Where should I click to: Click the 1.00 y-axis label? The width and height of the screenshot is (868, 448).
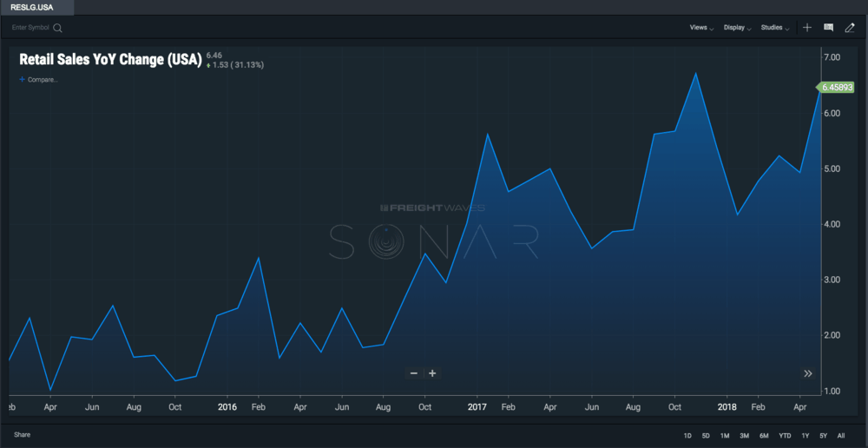(832, 391)
